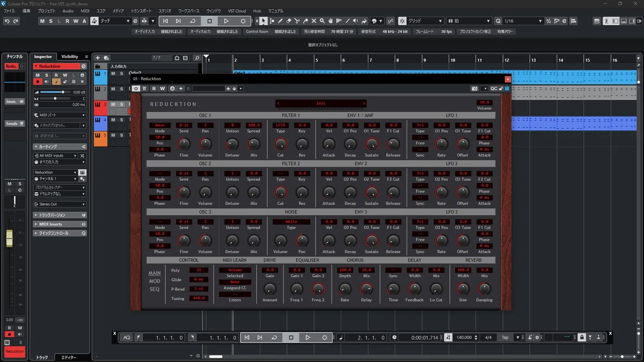Click the Add Track plus icon
Screen dimensions: 644x362
(x=98, y=57)
